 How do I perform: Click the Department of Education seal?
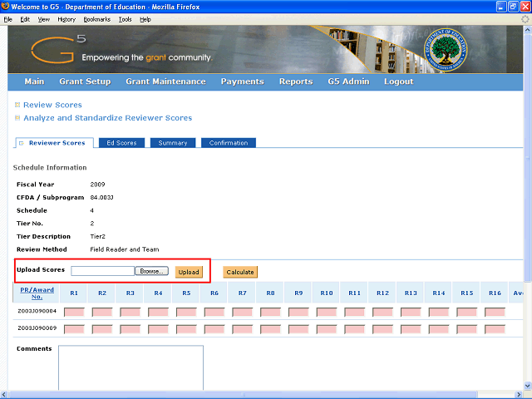(446, 50)
